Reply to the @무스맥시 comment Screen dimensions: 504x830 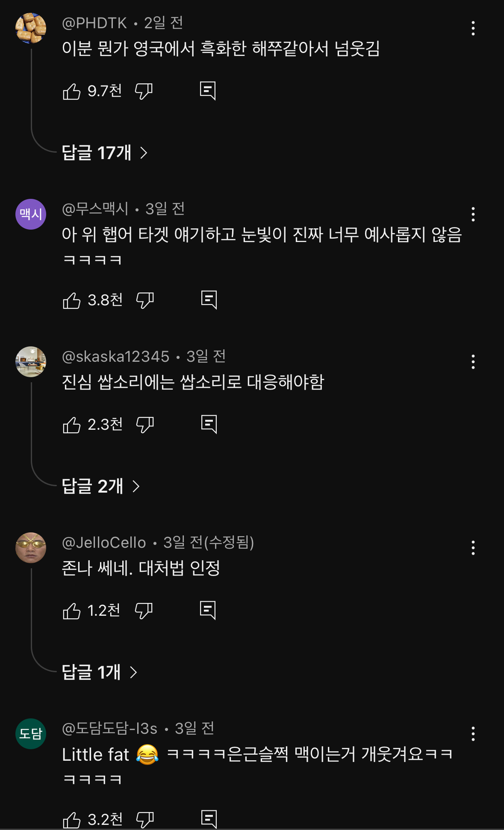point(209,300)
